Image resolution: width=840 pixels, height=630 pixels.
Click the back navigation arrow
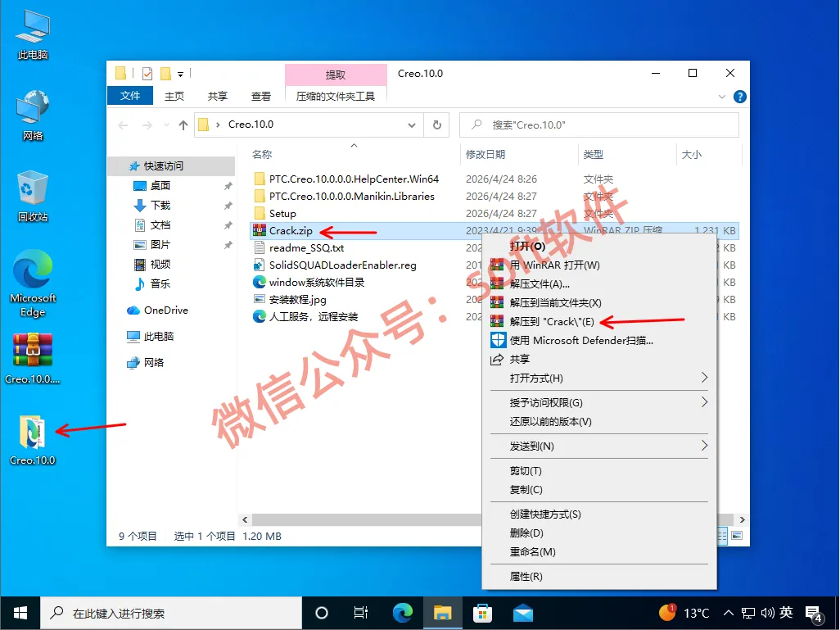(123, 125)
